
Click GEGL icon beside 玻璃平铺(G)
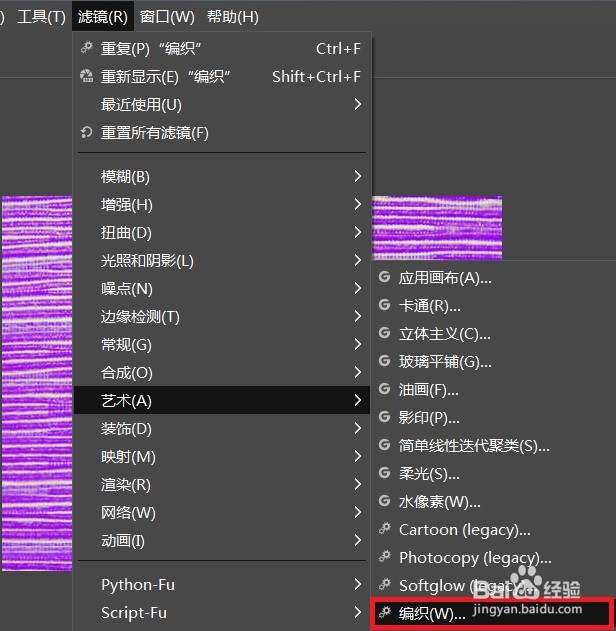(x=385, y=361)
